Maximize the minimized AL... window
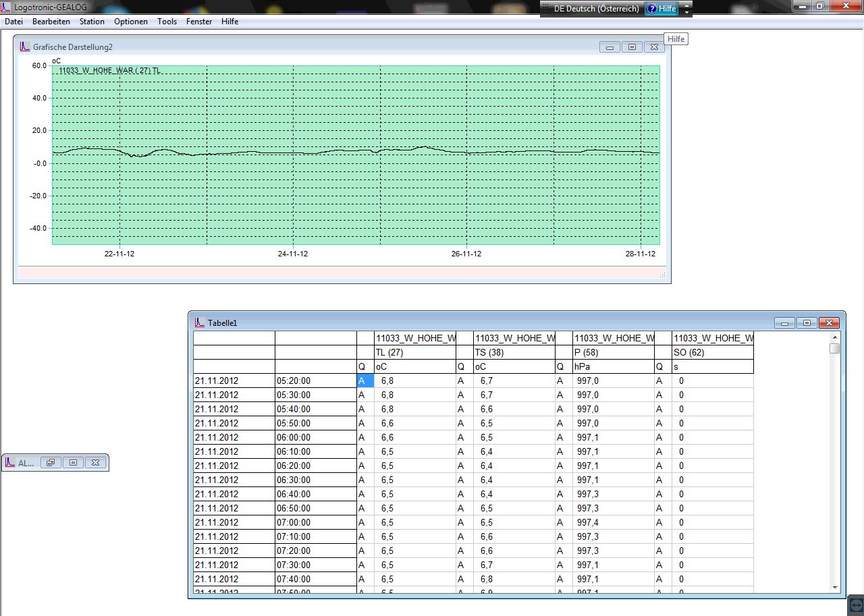The image size is (864, 616). pyautogui.click(x=73, y=463)
